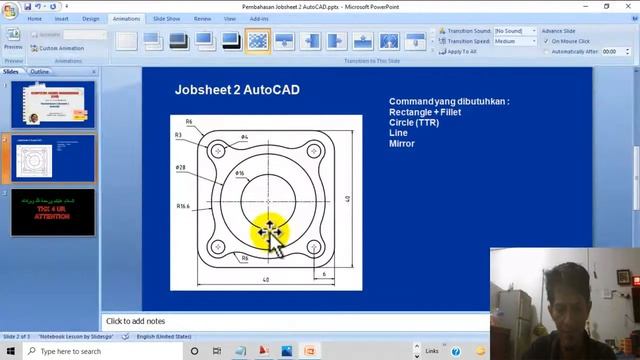Image resolution: width=640 pixels, height=360 pixels.
Task: Choose the fifth transition (Cut Through Black)
Action: [231, 41]
